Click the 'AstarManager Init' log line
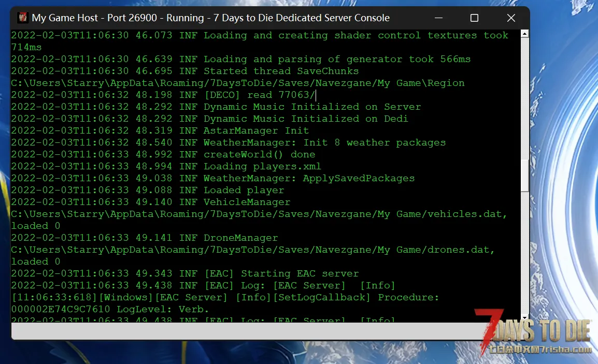Viewport: 598px width, 364px height. coord(160,130)
